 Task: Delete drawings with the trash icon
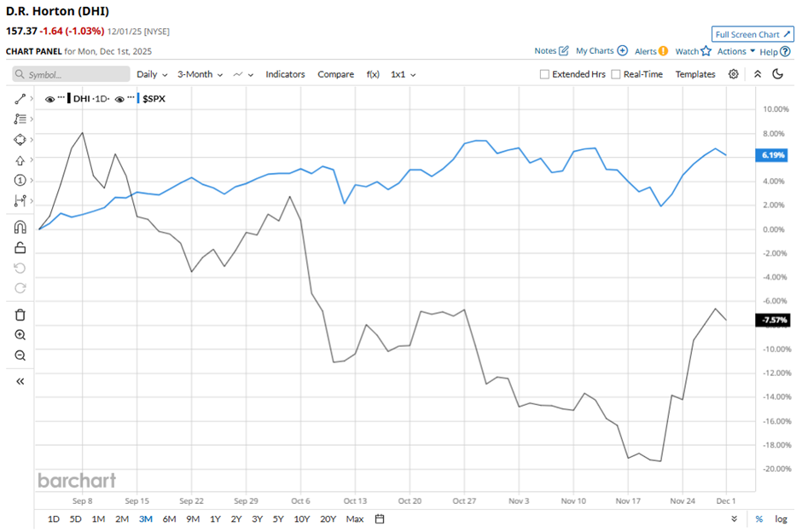(x=20, y=315)
